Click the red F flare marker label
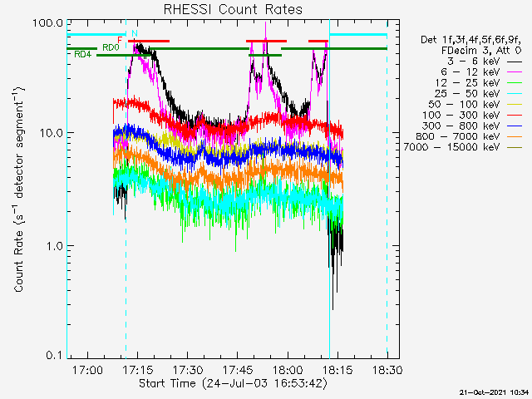The width and height of the screenshot is (532, 399). (x=121, y=40)
